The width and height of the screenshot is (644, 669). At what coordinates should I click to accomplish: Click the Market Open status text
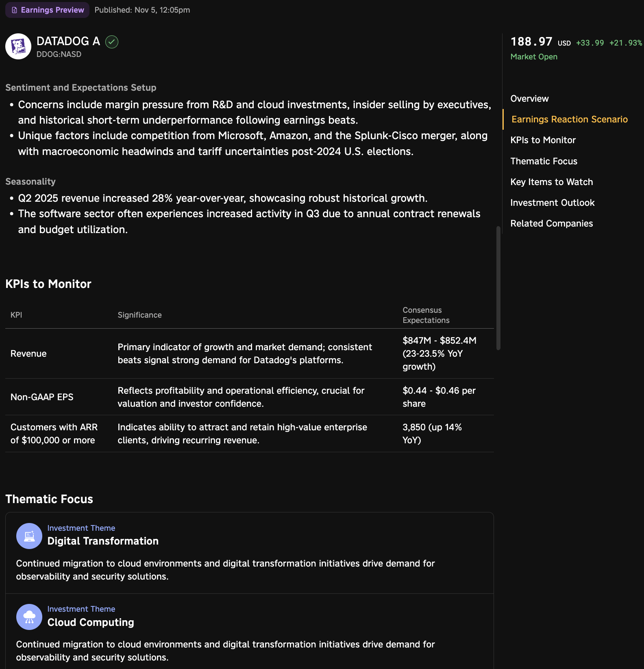(534, 57)
